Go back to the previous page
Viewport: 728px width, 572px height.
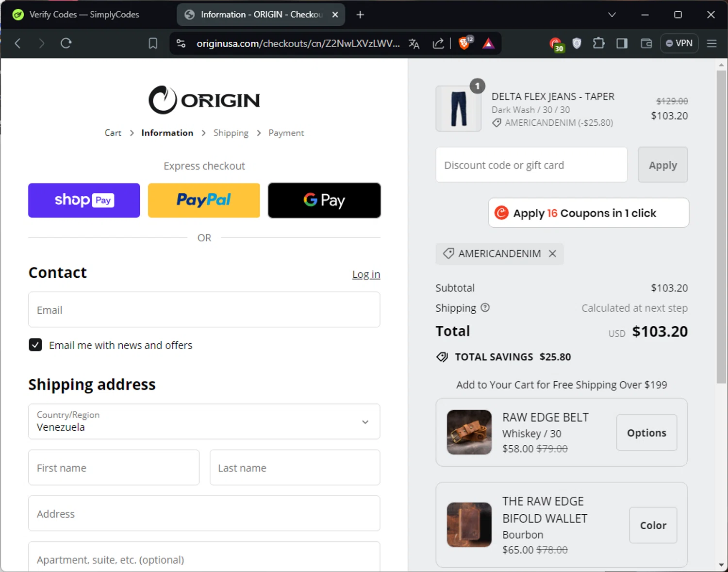tap(17, 44)
